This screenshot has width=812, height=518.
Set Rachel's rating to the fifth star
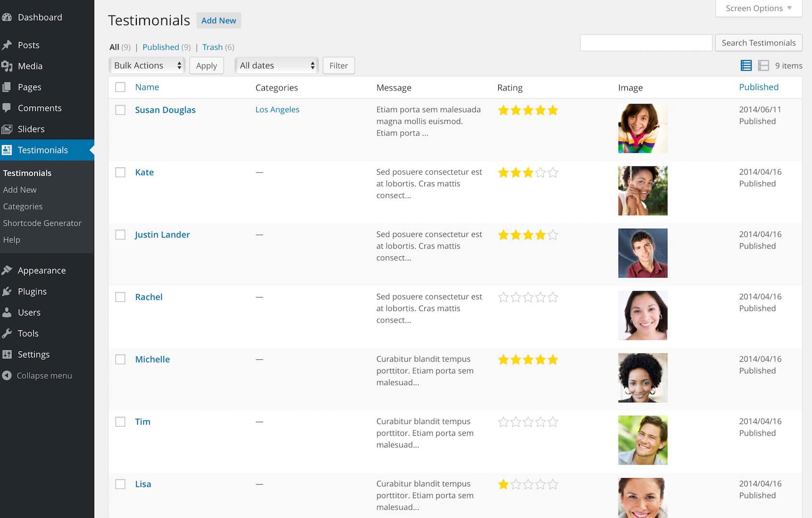point(553,297)
